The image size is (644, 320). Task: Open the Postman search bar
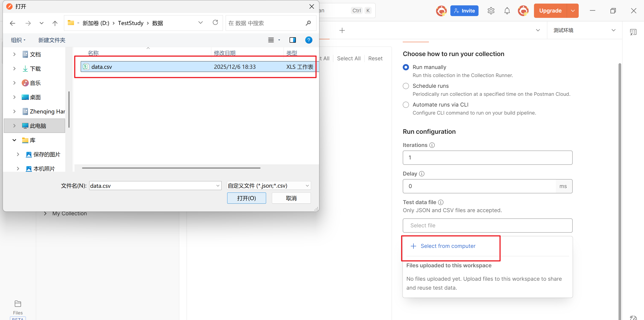(347, 10)
